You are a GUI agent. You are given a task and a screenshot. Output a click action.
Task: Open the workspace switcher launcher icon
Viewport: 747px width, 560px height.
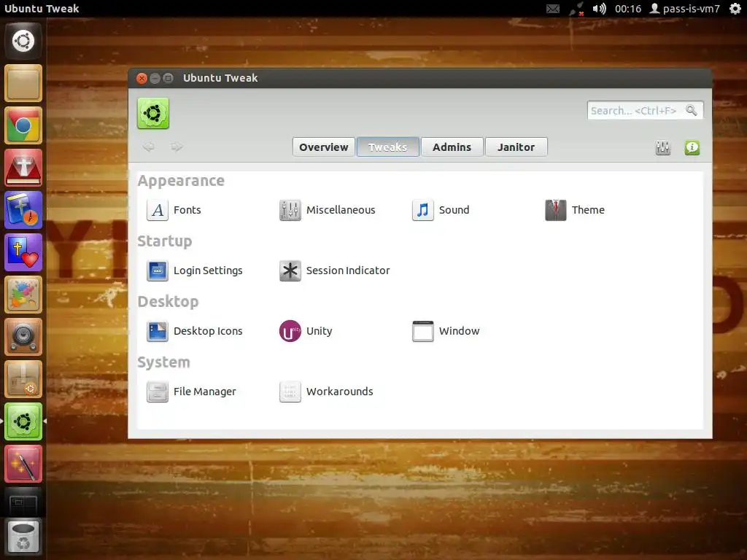click(x=23, y=502)
